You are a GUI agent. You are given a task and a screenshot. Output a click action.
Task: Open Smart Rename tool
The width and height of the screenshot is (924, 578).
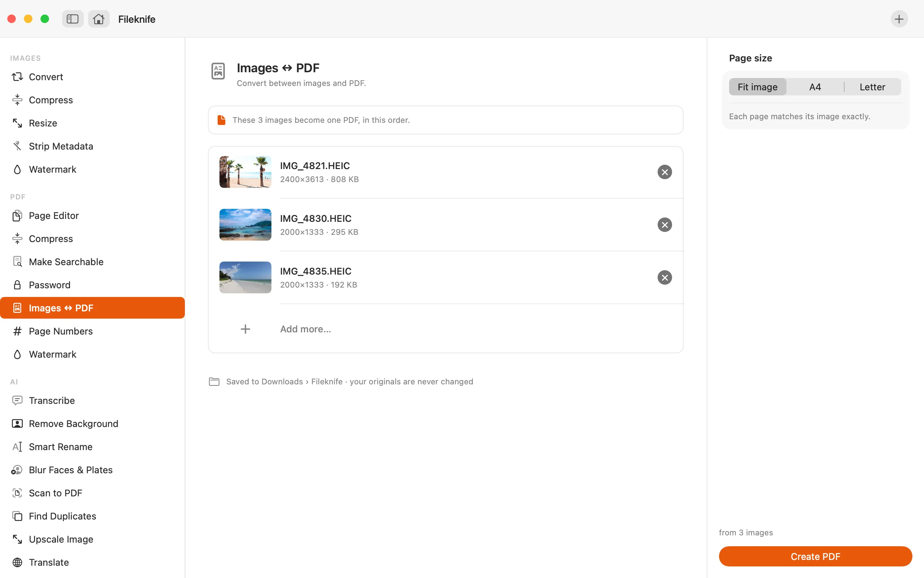[92, 447]
